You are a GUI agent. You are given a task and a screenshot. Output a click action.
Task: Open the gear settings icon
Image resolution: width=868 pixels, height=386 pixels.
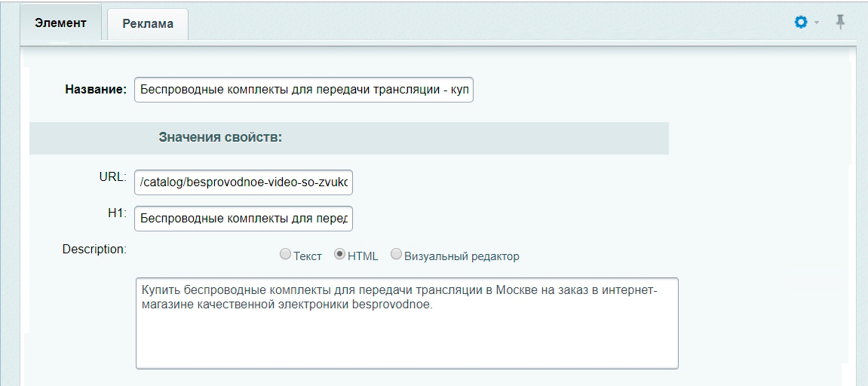[801, 23]
